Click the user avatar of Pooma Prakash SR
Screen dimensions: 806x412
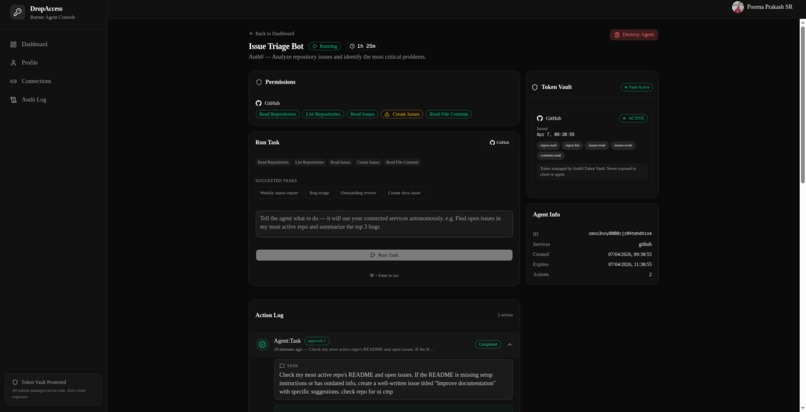point(738,7)
